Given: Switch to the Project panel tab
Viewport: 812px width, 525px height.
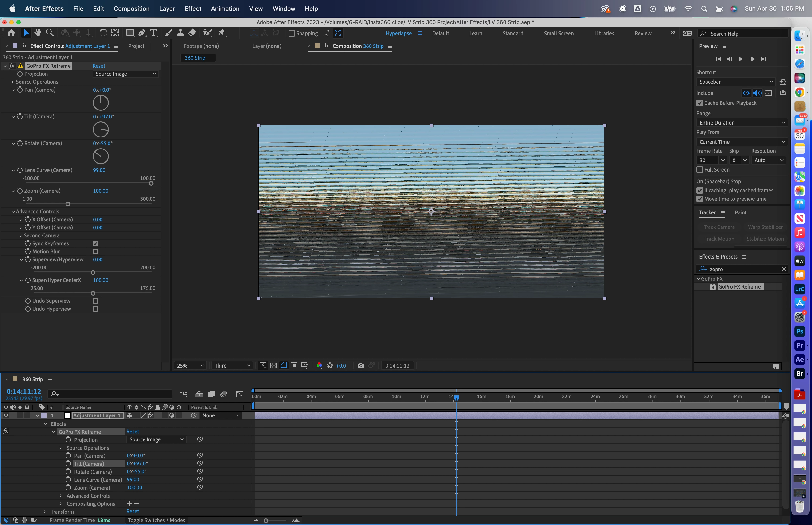Looking at the screenshot, I should pos(136,46).
